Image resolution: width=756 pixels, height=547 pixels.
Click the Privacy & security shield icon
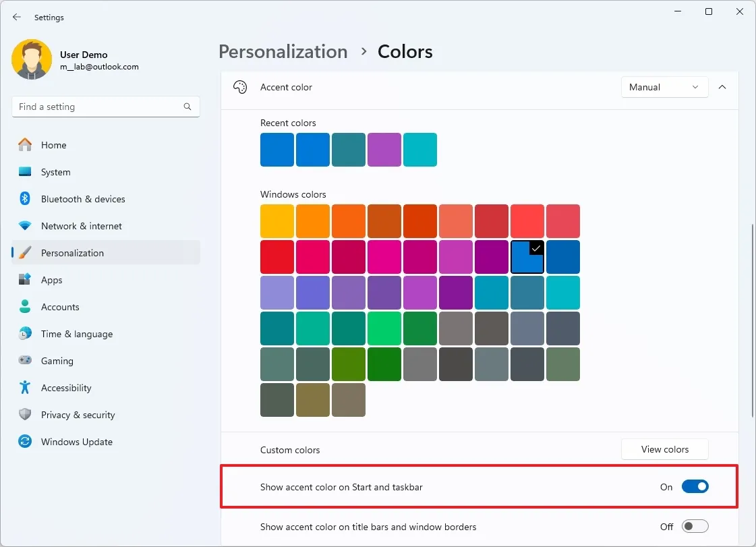[x=25, y=415]
